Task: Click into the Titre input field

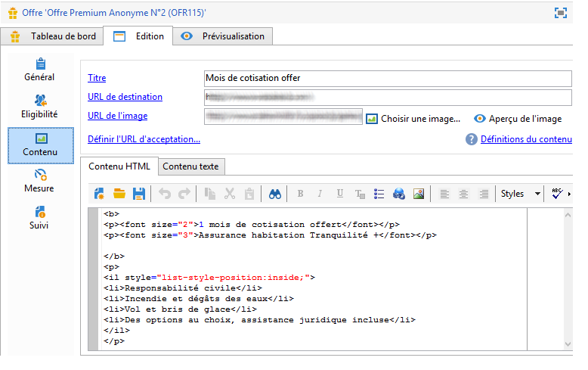Action: click(388, 79)
